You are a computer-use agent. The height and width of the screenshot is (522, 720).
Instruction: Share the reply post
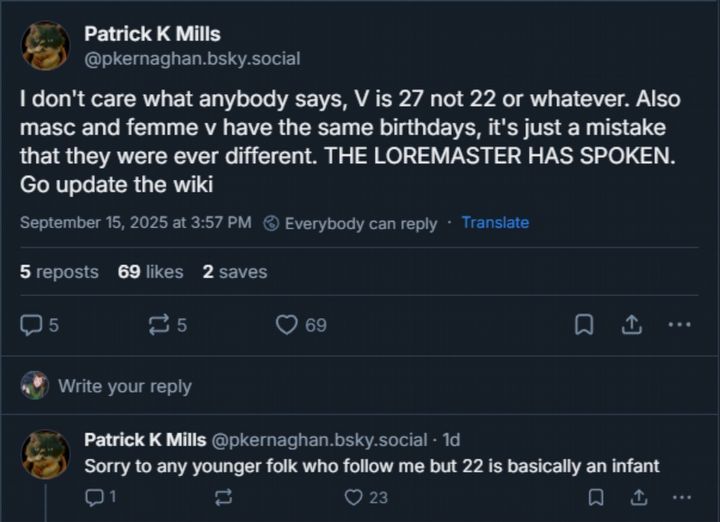[x=638, y=497]
